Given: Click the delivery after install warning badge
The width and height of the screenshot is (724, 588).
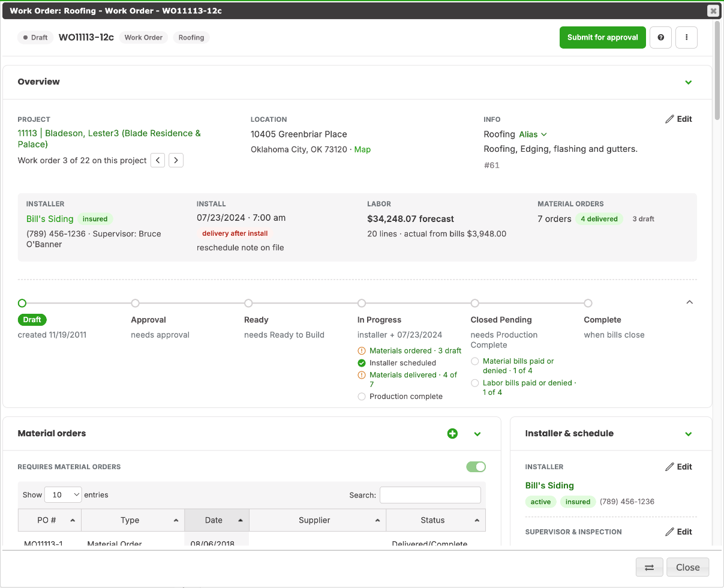Looking at the screenshot, I should [235, 233].
